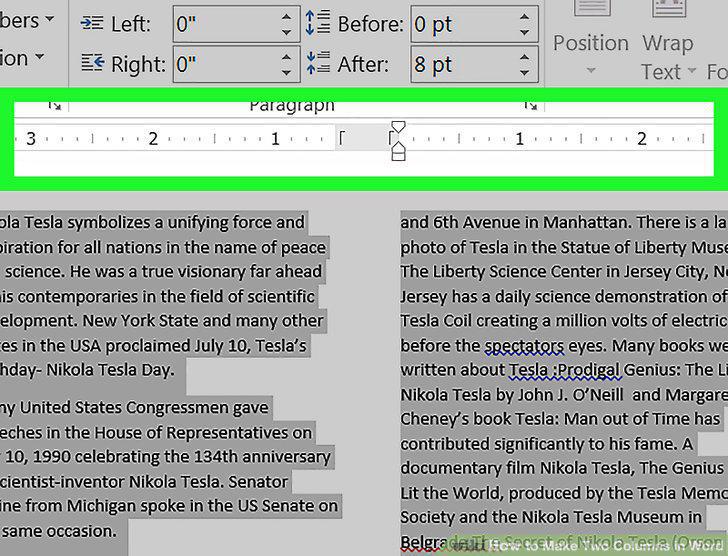Increase After spacing with up arrow
Viewport: 728px width, 556px height.
click(525, 57)
